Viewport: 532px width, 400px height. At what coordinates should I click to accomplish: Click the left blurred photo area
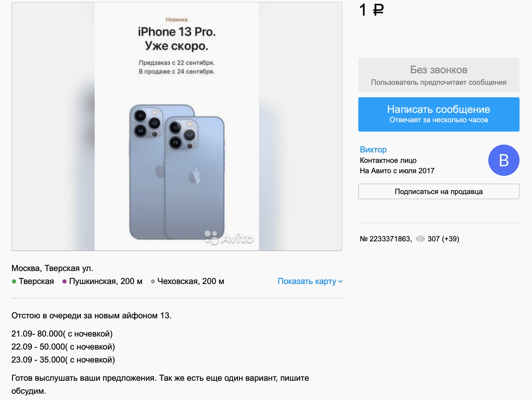[x=53, y=126]
